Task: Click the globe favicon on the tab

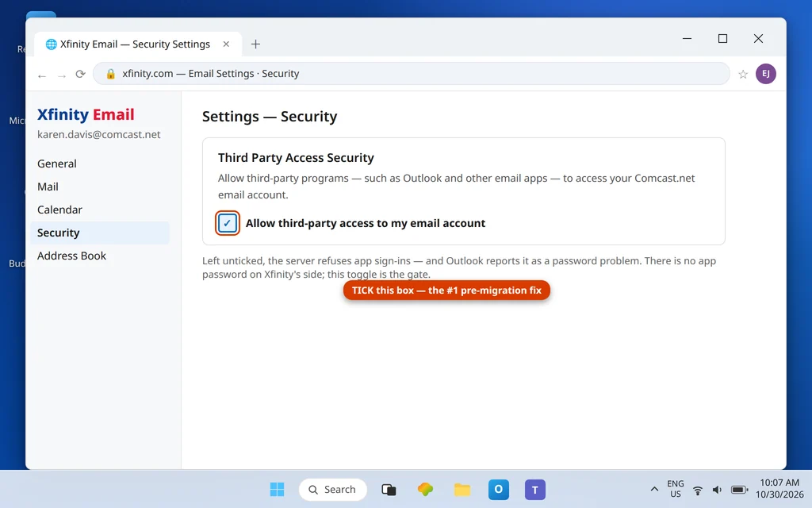Action: click(x=51, y=44)
